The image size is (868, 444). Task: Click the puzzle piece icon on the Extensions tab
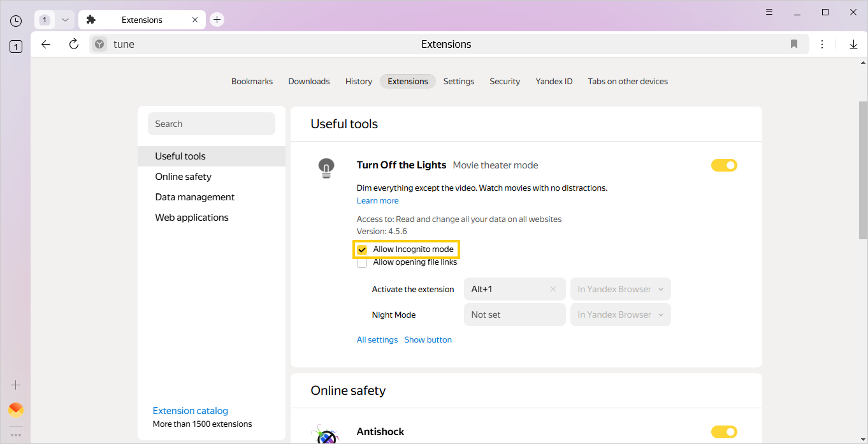(91, 19)
